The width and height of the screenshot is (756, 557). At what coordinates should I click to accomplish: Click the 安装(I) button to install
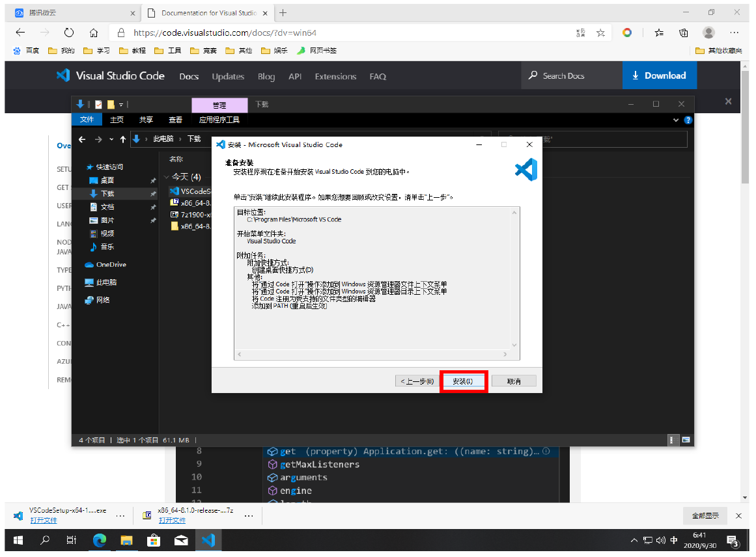coord(463,381)
